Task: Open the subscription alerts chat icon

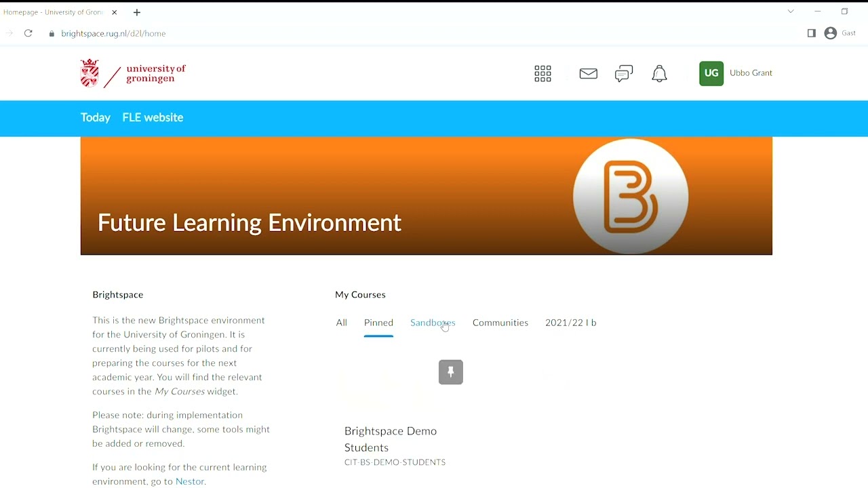Action: click(625, 74)
